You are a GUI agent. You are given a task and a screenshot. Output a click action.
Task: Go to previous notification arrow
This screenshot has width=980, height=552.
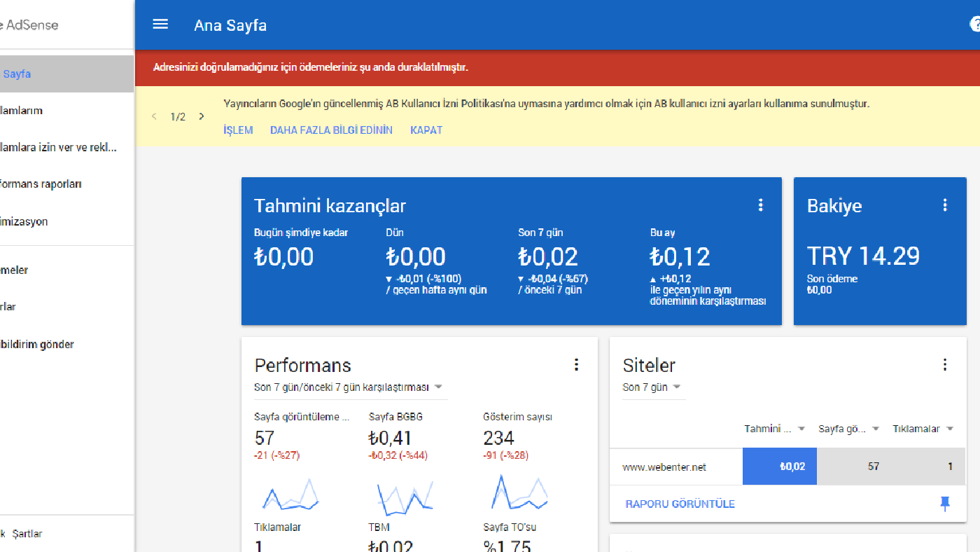pyautogui.click(x=154, y=116)
